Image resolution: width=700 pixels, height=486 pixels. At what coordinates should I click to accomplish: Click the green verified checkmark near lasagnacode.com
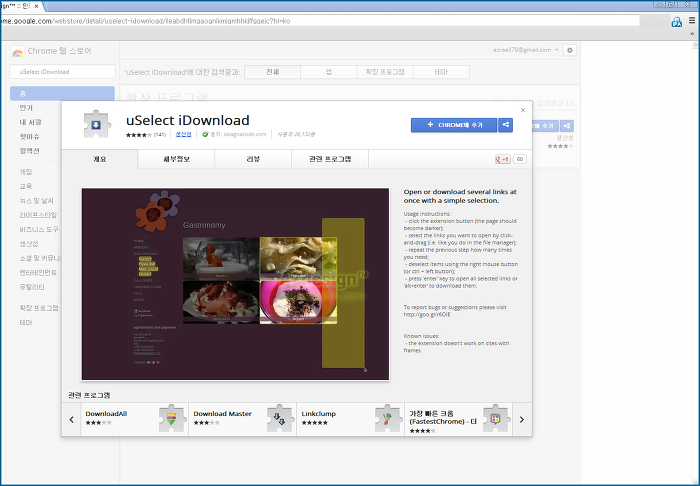click(205, 134)
